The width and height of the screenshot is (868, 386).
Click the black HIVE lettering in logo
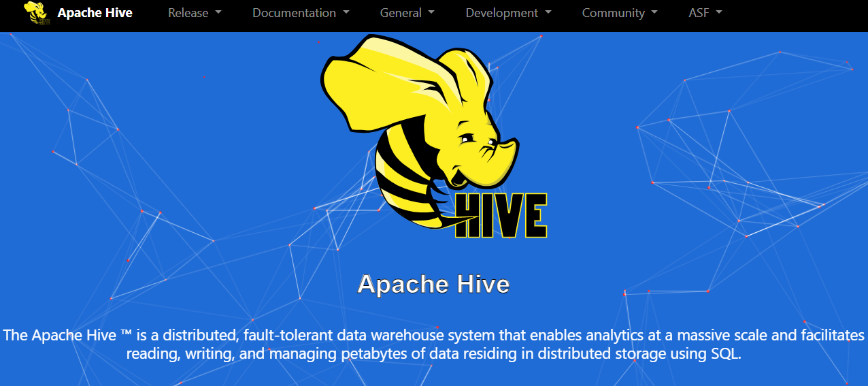(501, 216)
